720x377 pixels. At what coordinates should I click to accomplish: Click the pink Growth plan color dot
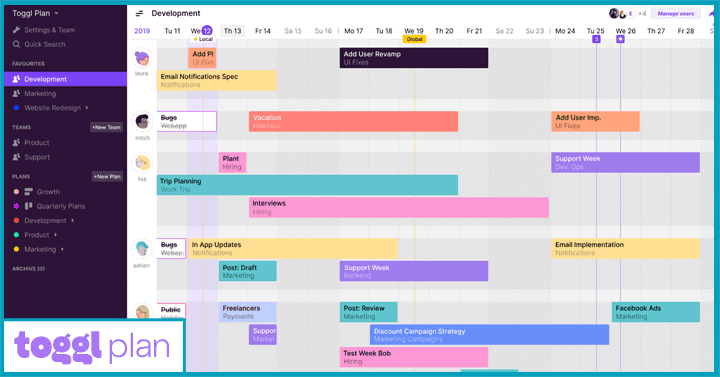click(x=16, y=191)
